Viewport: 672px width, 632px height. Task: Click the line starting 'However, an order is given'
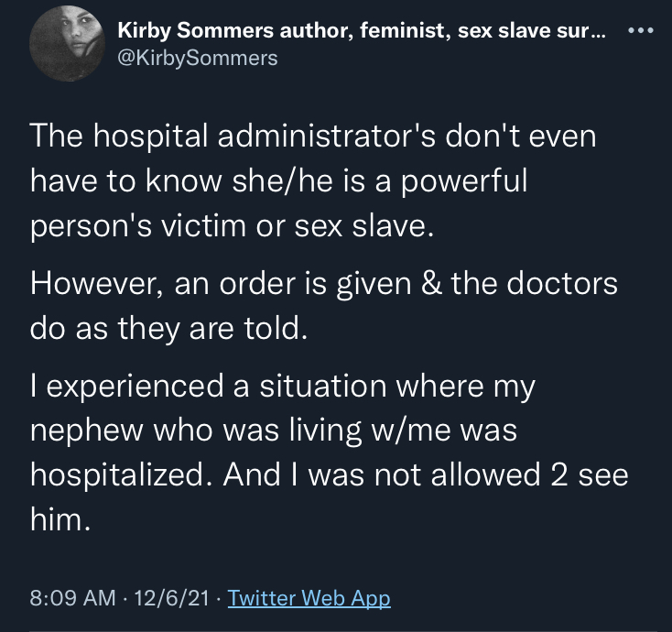pyautogui.click(x=323, y=283)
